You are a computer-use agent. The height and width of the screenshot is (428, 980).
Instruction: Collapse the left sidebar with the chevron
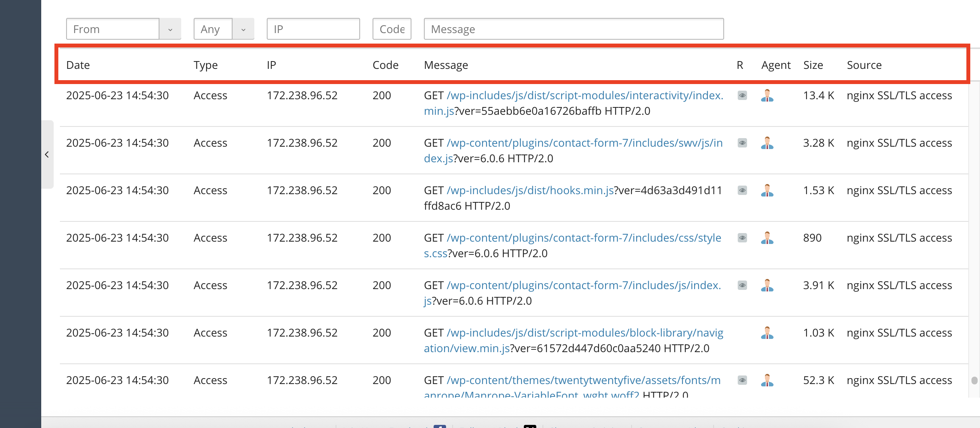point(47,154)
